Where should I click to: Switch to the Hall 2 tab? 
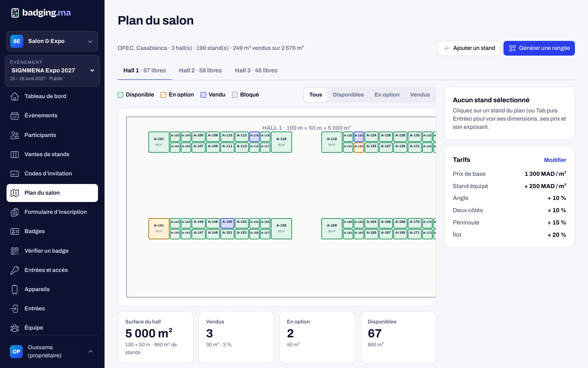coord(200,70)
